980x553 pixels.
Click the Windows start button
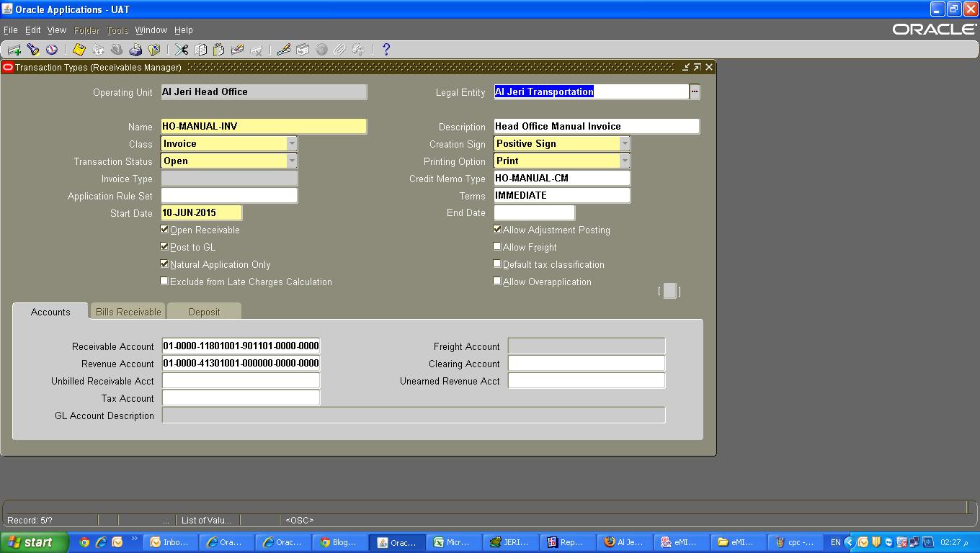35,542
